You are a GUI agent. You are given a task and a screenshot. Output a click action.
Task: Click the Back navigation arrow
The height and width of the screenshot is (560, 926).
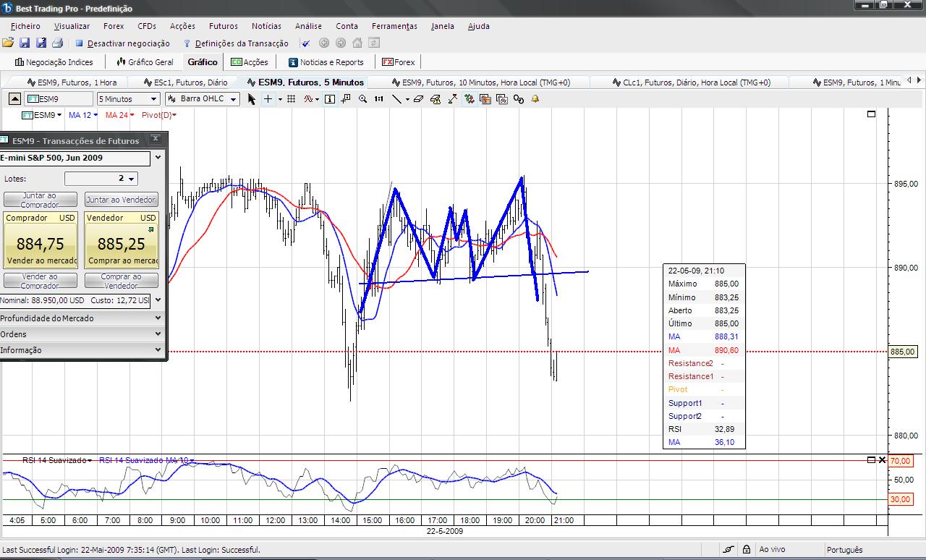click(324, 43)
